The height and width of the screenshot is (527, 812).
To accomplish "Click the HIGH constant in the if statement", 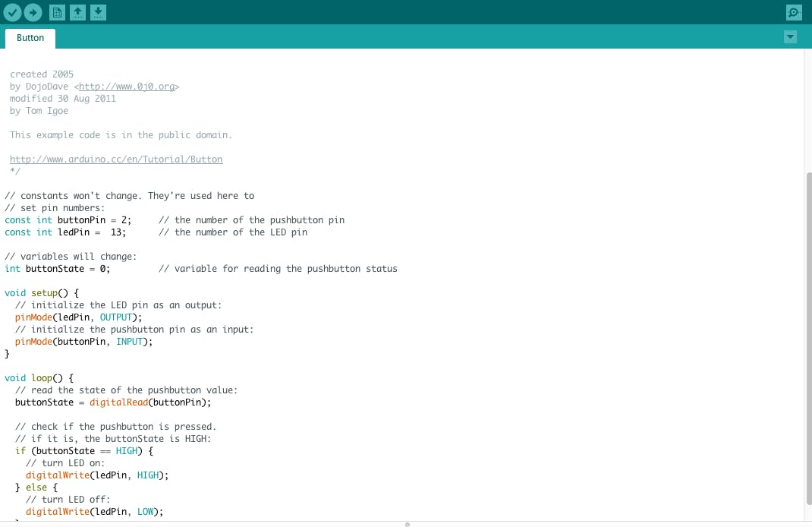I will click(x=126, y=450).
